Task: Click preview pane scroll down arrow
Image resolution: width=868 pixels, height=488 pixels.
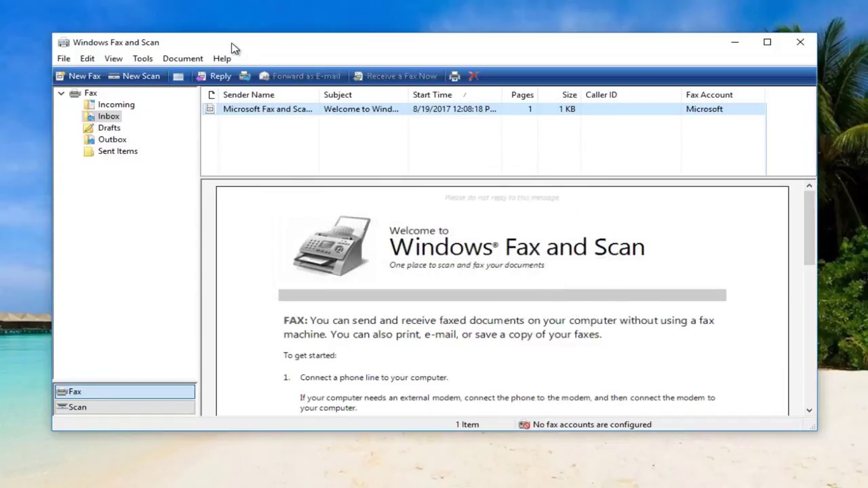Action: tap(809, 410)
